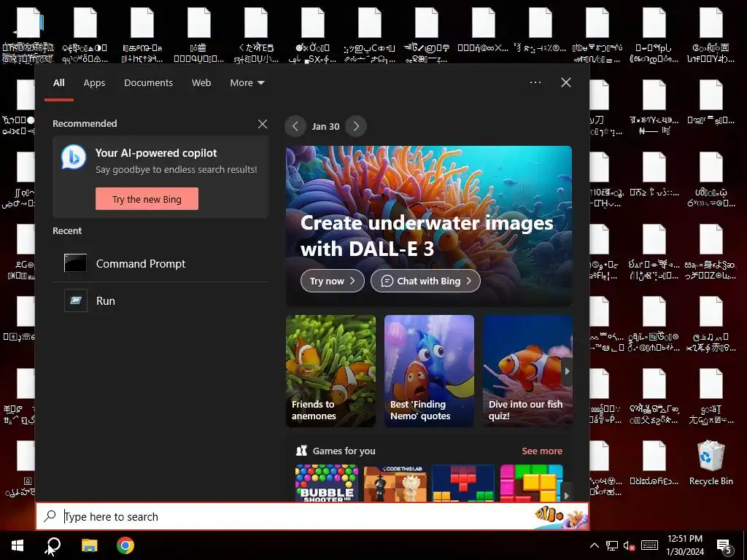Close the search panel with the X

(566, 82)
